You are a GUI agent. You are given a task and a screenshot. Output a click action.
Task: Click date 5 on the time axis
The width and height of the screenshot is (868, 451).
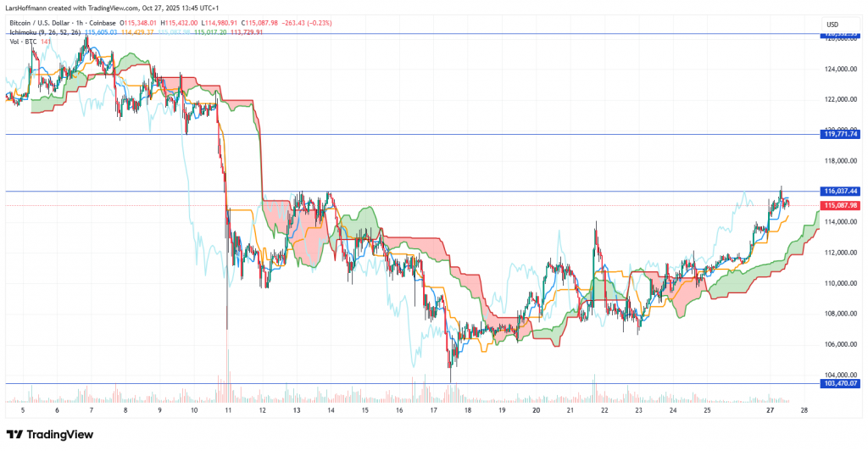(x=22, y=409)
